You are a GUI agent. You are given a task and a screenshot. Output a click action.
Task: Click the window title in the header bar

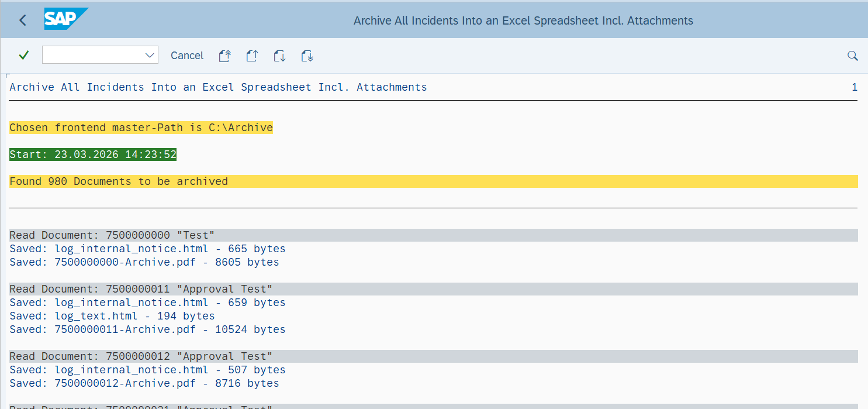[x=523, y=20]
